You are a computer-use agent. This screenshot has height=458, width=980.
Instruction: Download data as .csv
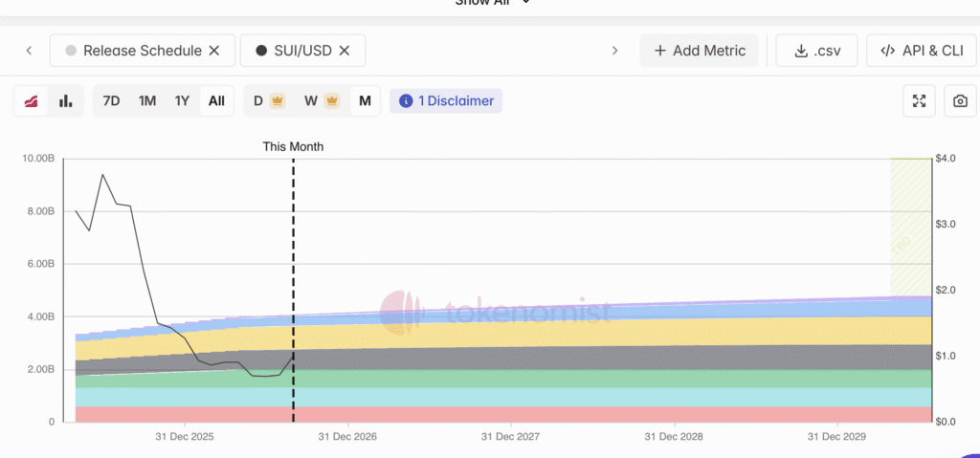816,51
